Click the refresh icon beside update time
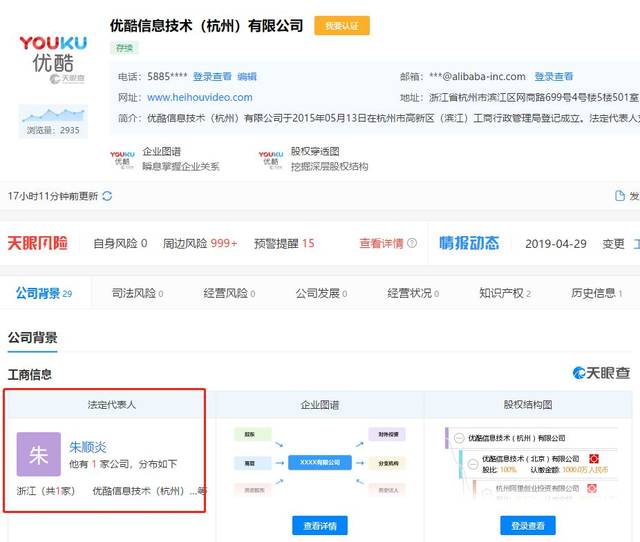Screen dimensions: 640x542 pos(107,196)
